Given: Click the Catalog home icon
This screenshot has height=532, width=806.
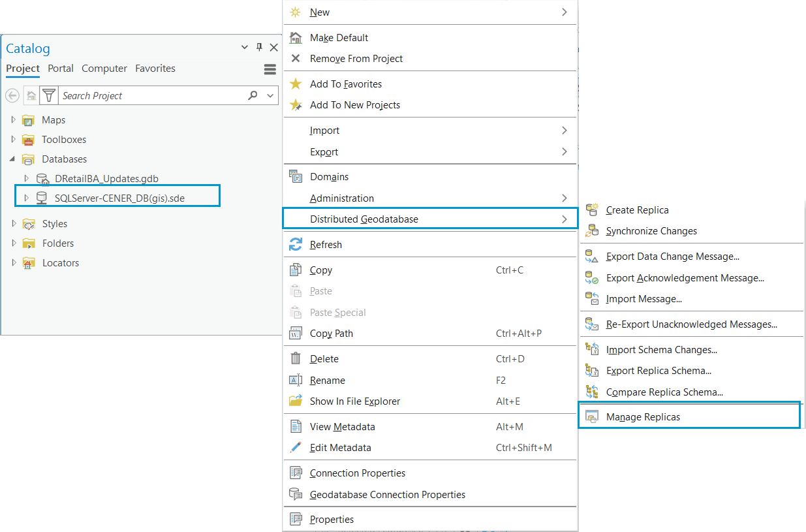Looking at the screenshot, I should coord(31,95).
